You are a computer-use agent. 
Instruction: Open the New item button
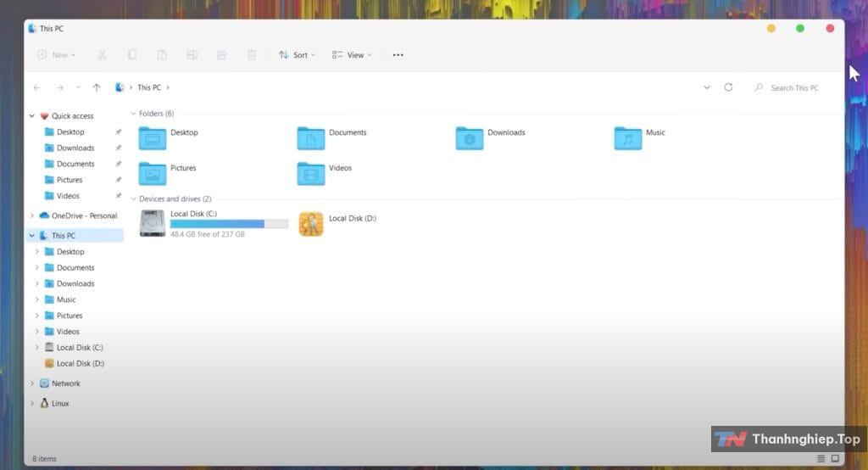(x=56, y=55)
